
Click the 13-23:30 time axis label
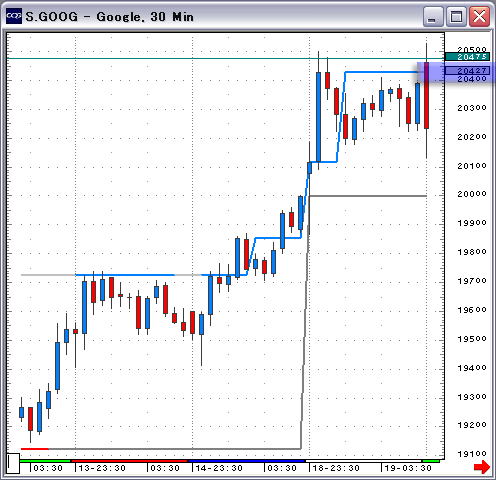pos(102,468)
